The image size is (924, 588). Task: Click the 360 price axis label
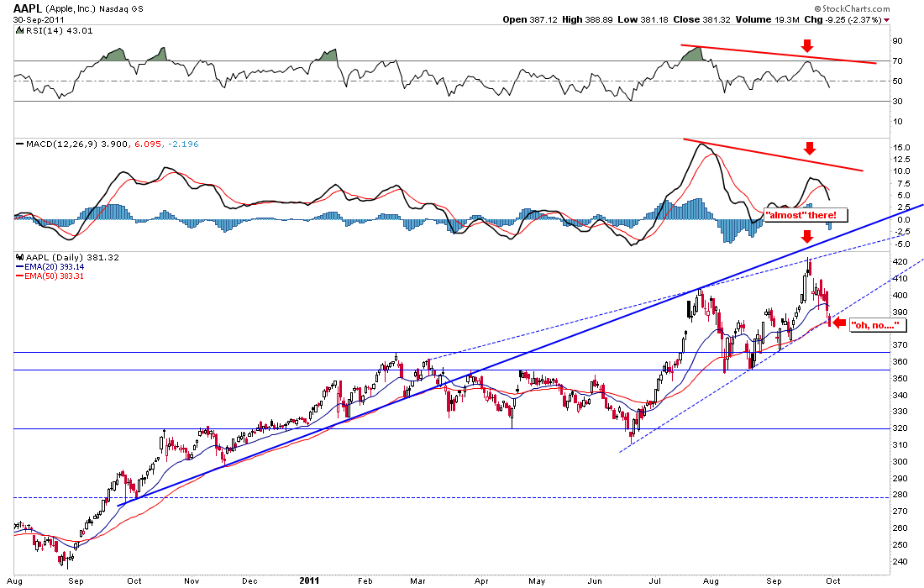900,362
